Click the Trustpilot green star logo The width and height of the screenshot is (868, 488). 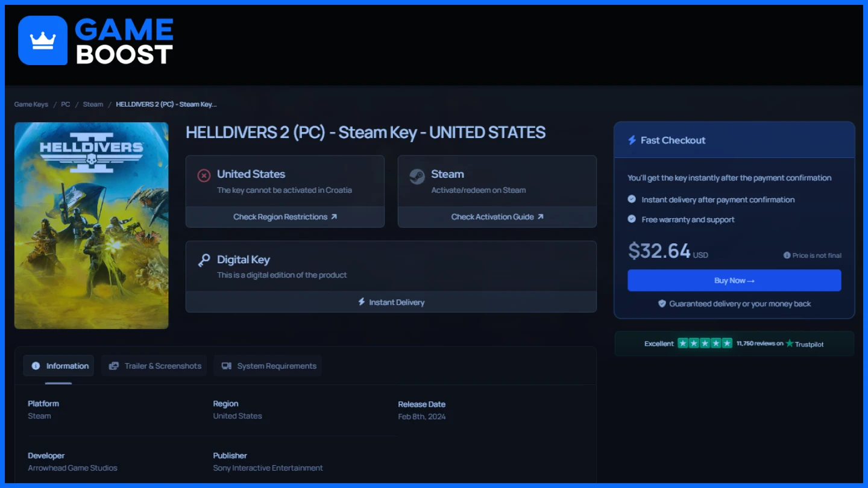coord(790,343)
